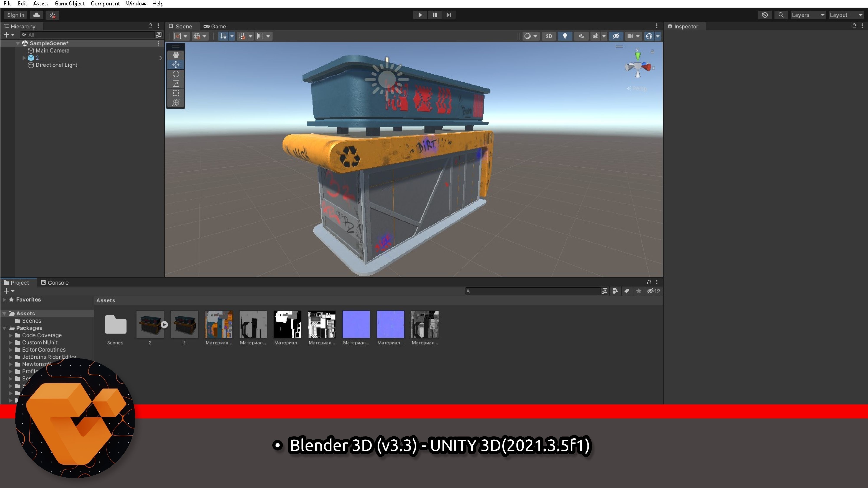This screenshot has width=868, height=488.
Task: Toggle hidden packages count 12
Action: [653, 291]
